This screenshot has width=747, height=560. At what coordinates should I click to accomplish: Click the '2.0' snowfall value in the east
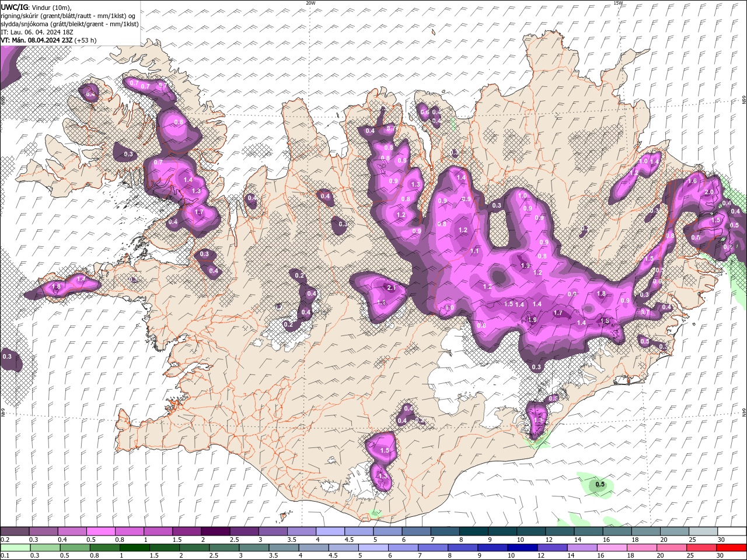pyautogui.click(x=710, y=192)
